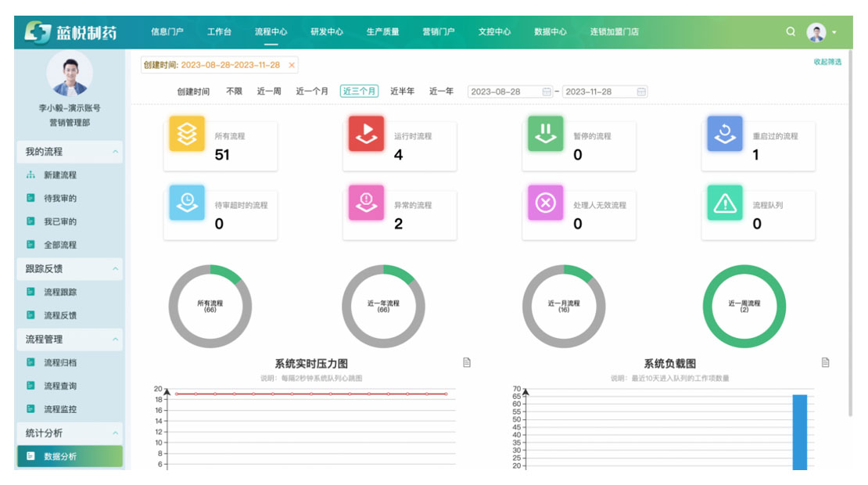Click the green 暂停的流程 pause icon

point(546,135)
